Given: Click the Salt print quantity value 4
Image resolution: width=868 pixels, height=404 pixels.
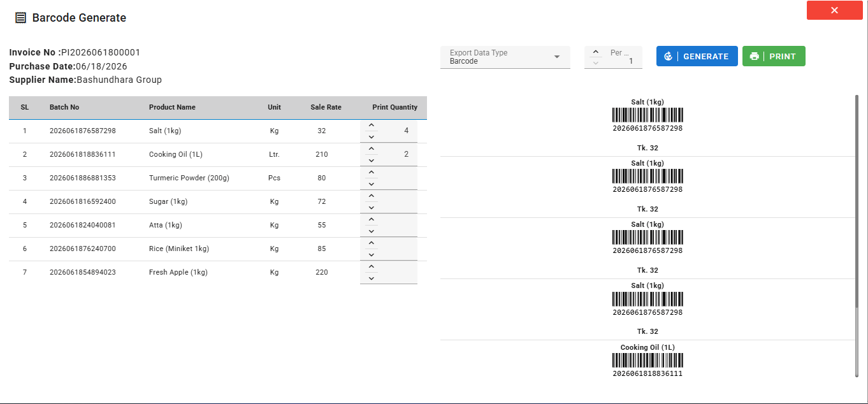Looking at the screenshot, I should pyautogui.click(x=406, y=131).
